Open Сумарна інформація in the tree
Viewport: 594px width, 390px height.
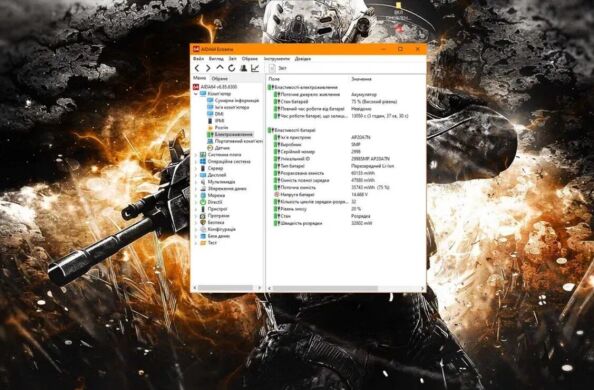point(237,100)
